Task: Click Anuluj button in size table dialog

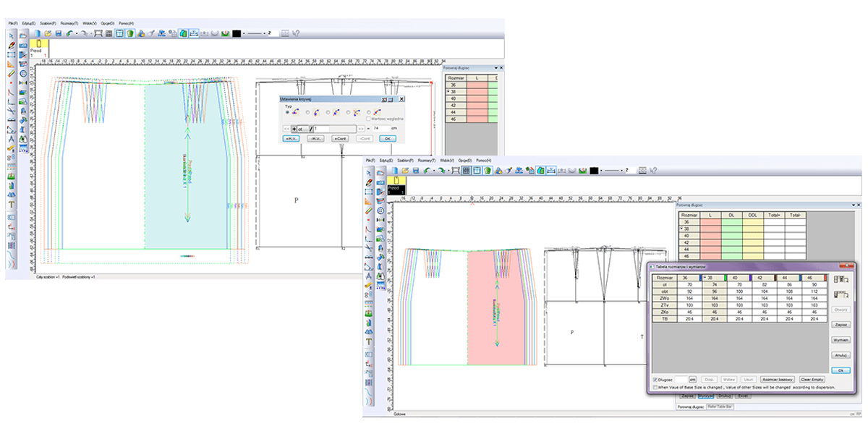Action: (841, 355)
